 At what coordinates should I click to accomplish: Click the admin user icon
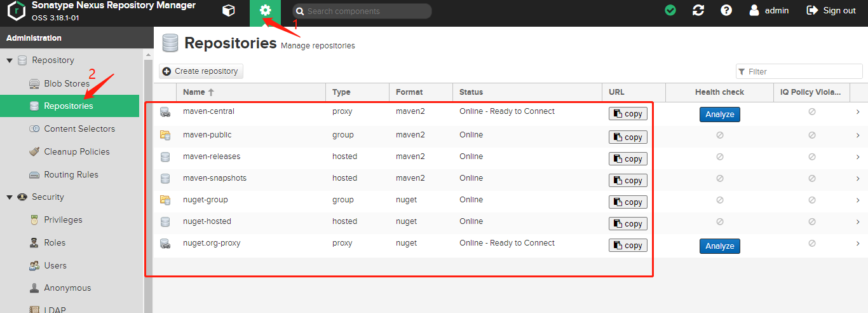[x=754, y=10]
